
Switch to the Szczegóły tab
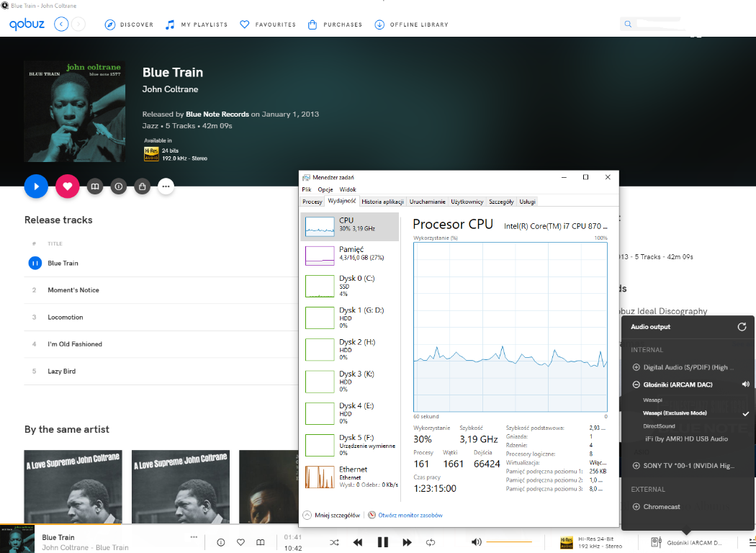tap(501, 202)
